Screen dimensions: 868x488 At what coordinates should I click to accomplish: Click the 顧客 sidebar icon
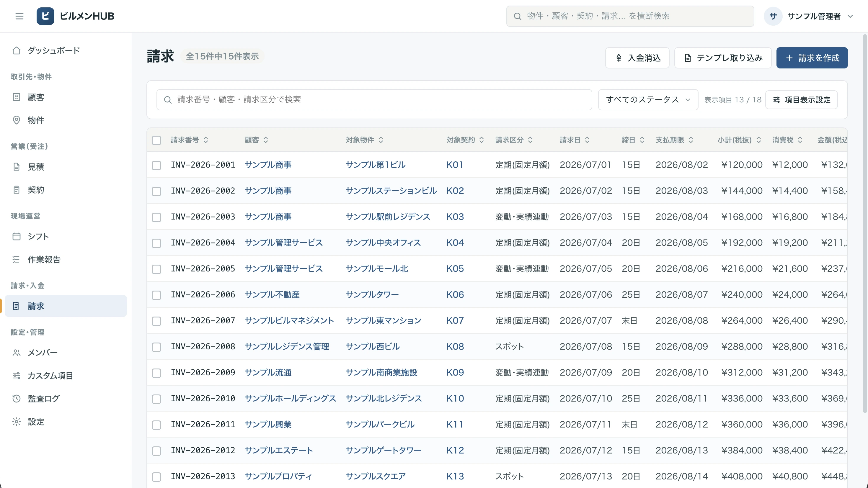pyautogui.click(x=17, y=97)
